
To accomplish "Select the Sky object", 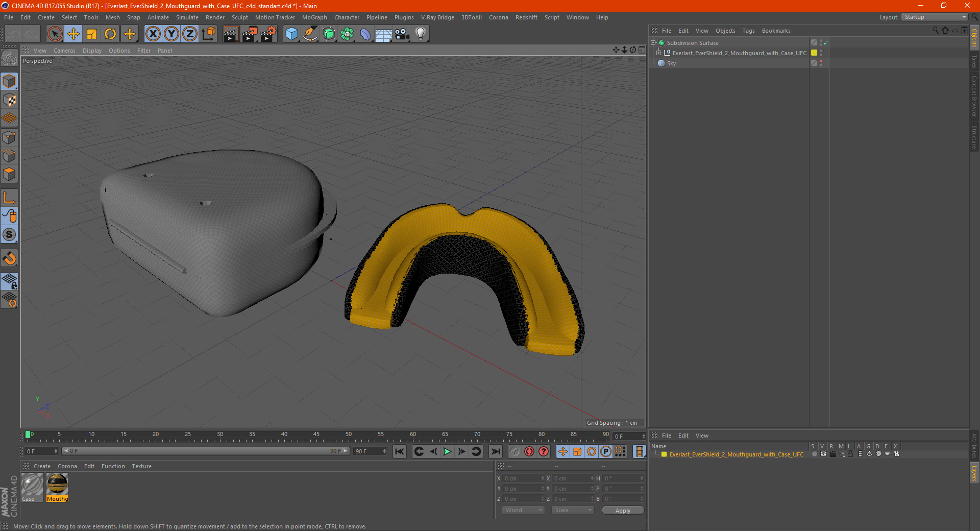I will (x=671, y=63).
